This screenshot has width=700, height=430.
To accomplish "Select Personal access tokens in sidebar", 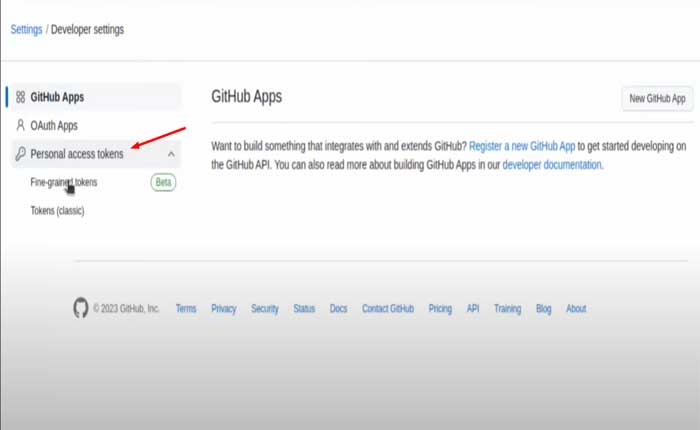I will coord(96,154).
